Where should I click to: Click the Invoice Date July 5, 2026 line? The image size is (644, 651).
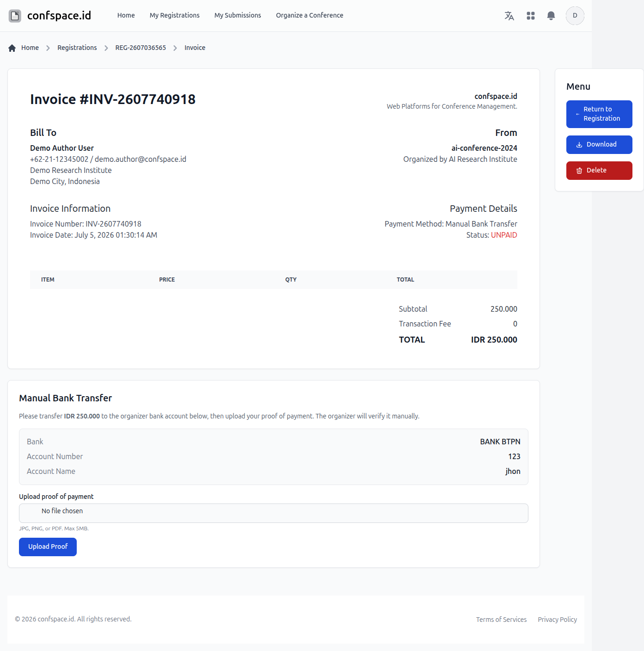[x=93, y=235]
